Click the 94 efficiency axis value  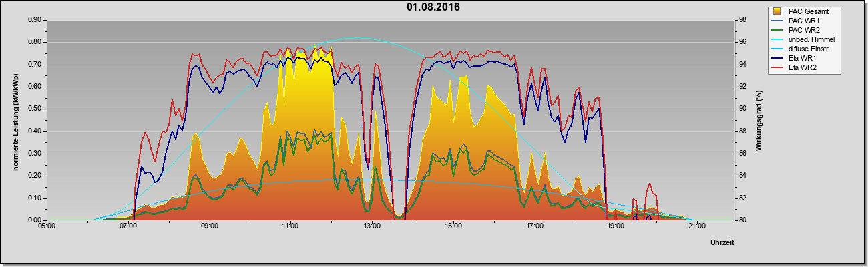point(742,65)
